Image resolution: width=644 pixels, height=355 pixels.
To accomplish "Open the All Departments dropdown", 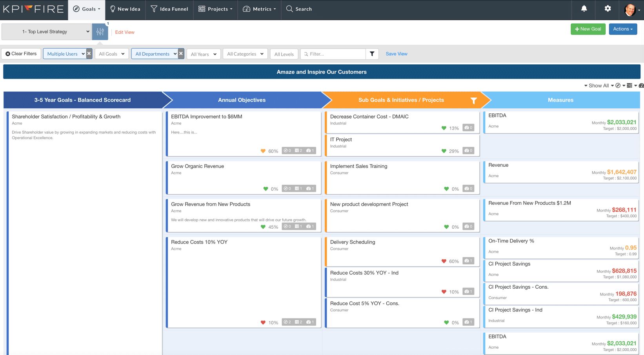I will pos(155,54).
